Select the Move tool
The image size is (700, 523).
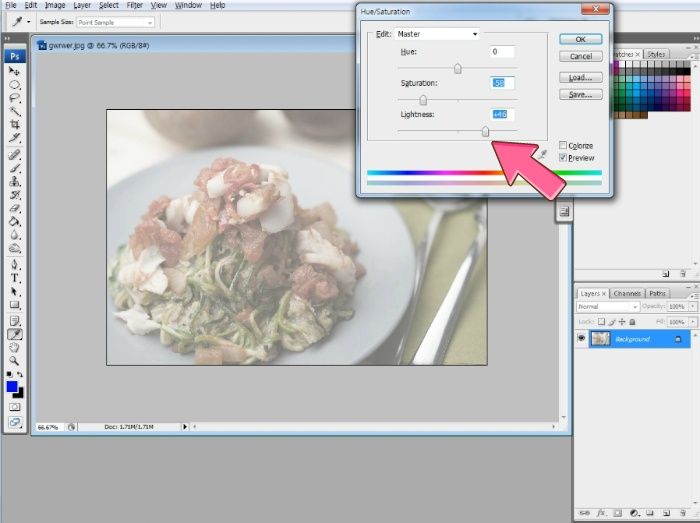[14, 71]
